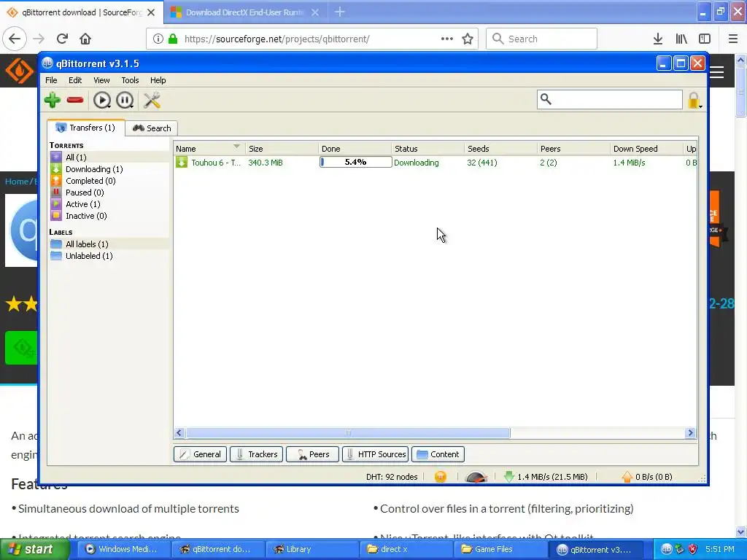Click the Firefox Reload button

tap(62, 39)
